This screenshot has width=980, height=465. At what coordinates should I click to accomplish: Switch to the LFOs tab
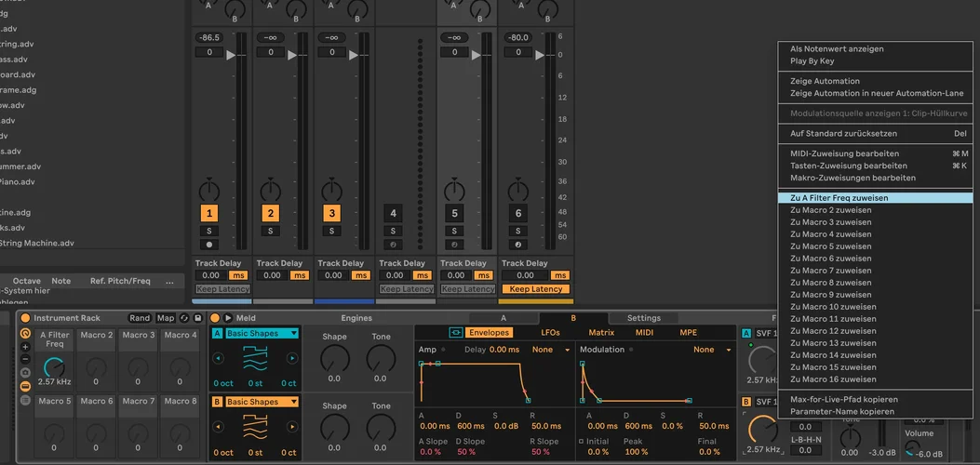point(550,332)
